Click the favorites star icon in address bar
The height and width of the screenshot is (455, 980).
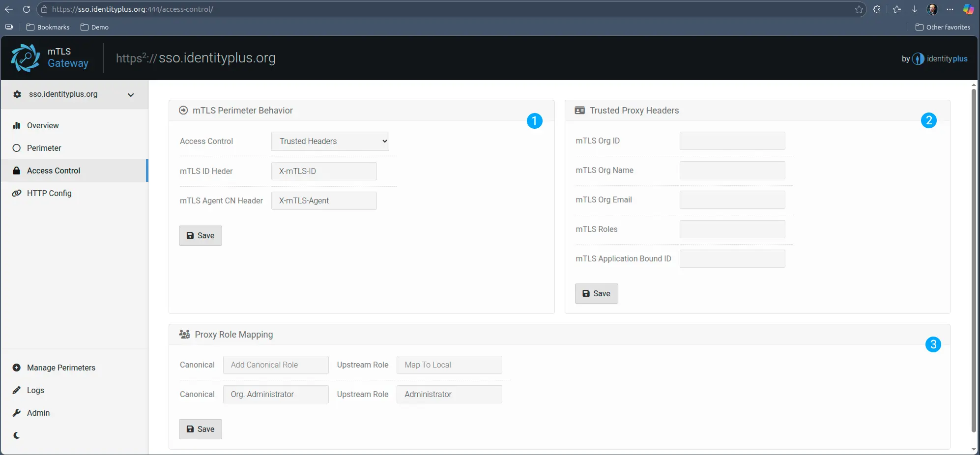click(x=859, y=9)
